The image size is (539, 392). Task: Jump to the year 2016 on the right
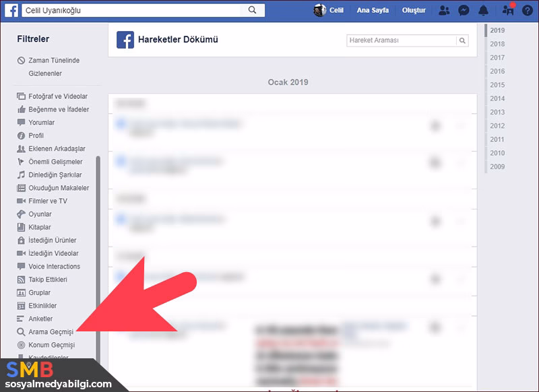[499, 71]
